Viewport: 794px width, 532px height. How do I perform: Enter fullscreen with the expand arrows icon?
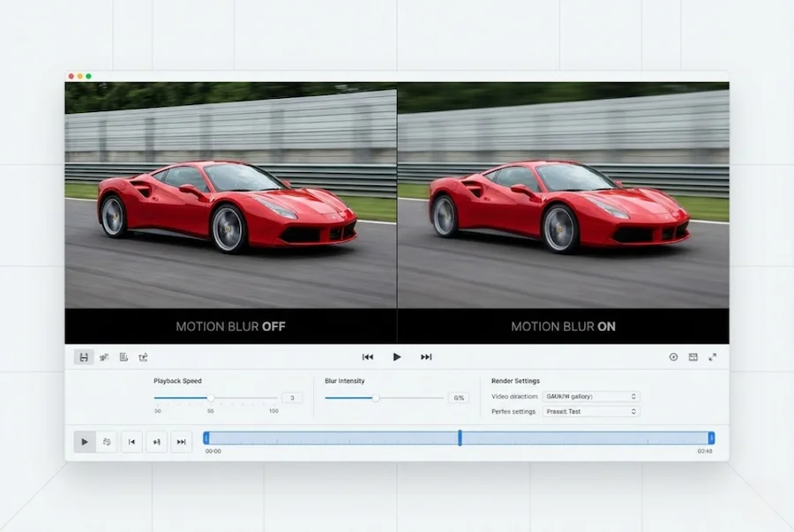pyautogui.click(x=712, y=357)
